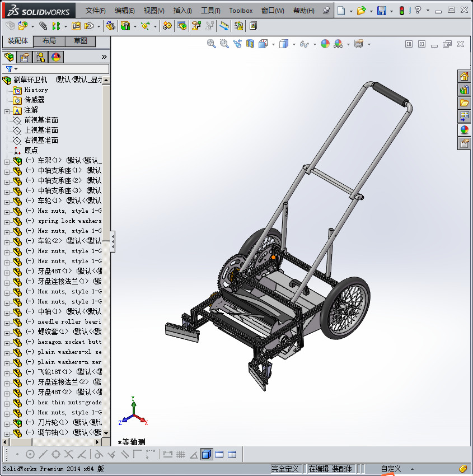The height and width of the screenshot is (476, 473).
Task: Toggle the grid display button in bottom toolbar
Action: (181, 454)
